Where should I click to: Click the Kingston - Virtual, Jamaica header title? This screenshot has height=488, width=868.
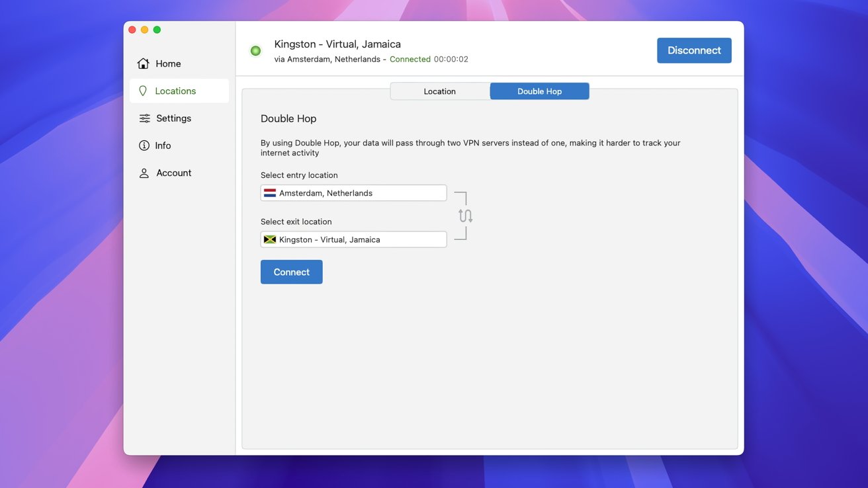click(x=337, y=44)
